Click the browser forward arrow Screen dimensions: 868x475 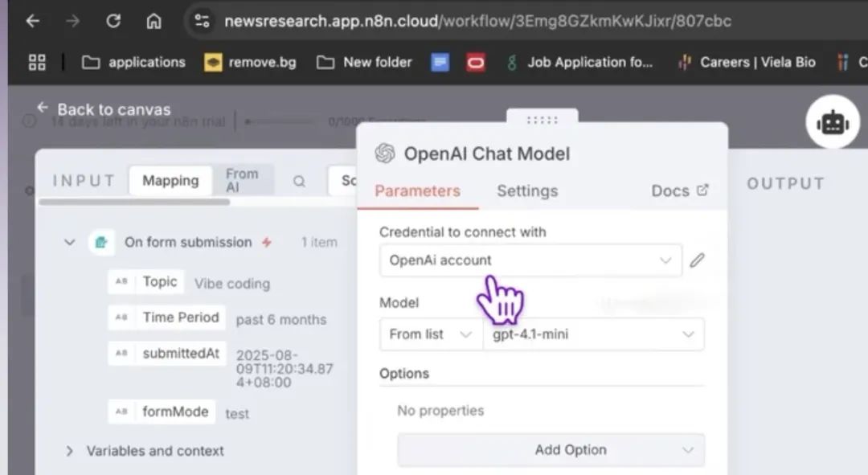coord(72,21)
